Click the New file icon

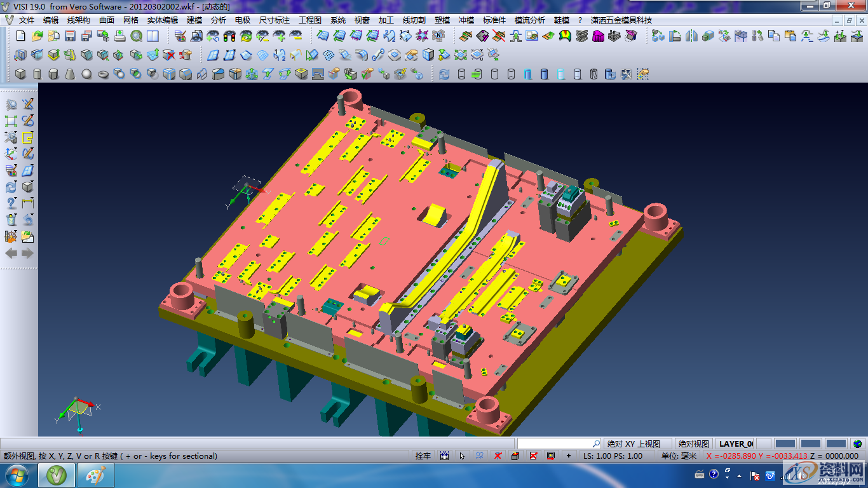tap(21, 36)
